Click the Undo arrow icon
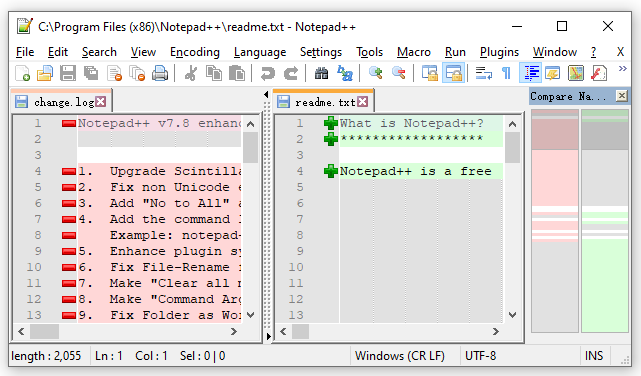Image resolution: width=641 pixels, height=376 pixels. [x=267, y=74]
